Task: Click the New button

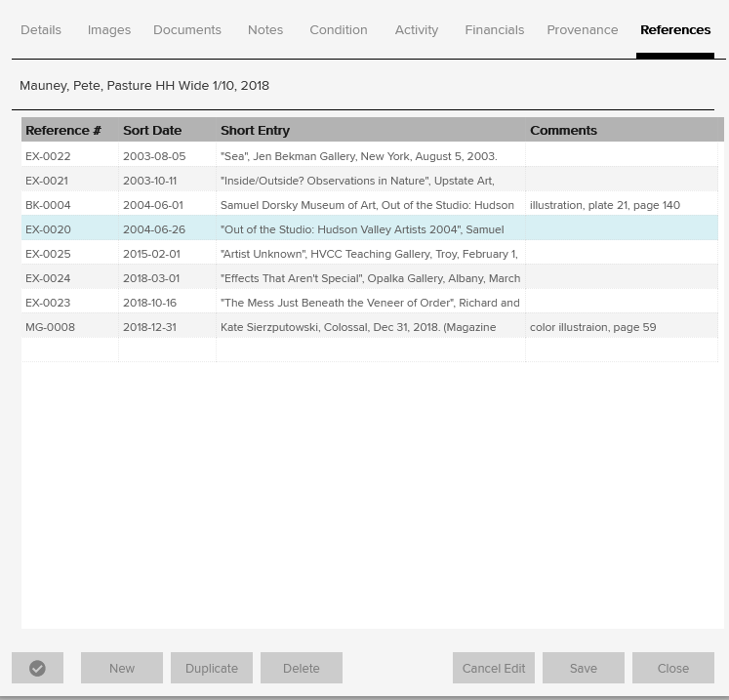Action: [x=122, y=668]
